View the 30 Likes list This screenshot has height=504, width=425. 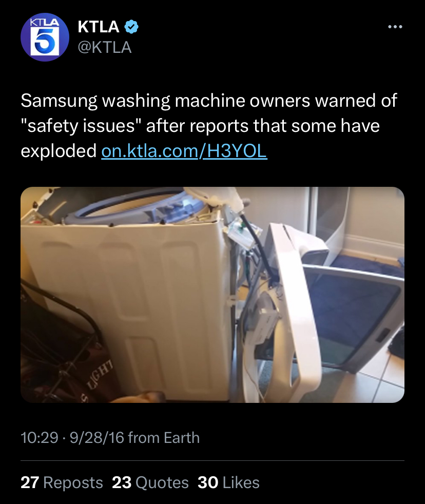(228, 482)
